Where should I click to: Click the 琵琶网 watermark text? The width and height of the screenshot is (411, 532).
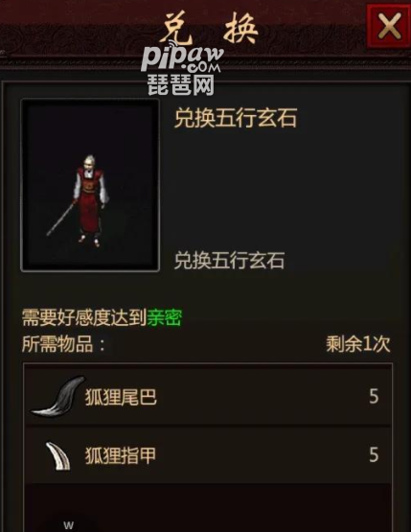pos(181,84)
